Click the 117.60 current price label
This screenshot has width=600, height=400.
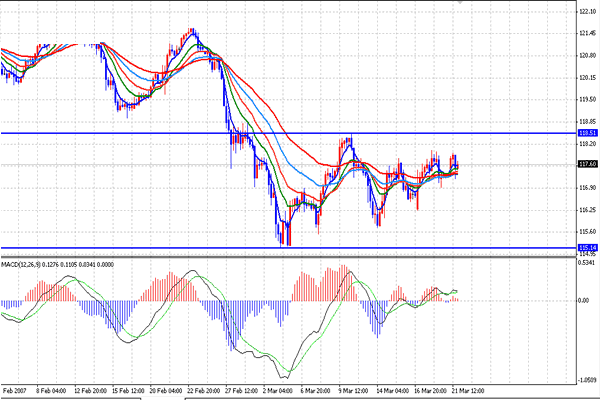587,164
